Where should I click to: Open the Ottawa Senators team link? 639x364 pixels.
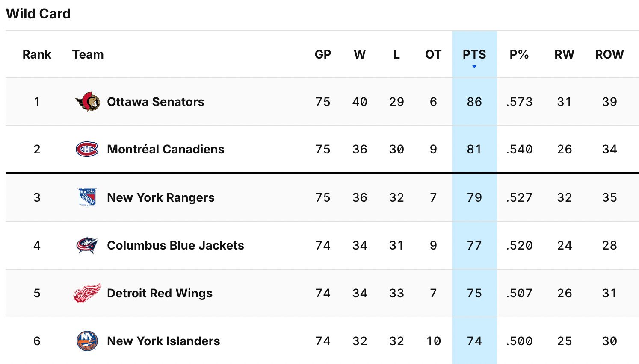[x=156, y=102]
